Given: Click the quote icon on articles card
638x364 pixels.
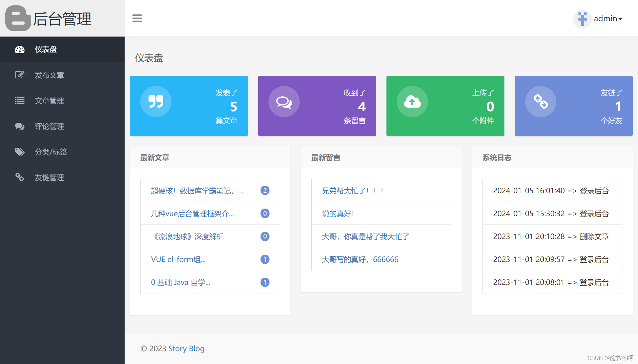Looking at the screenshot, I should point(156,102).
